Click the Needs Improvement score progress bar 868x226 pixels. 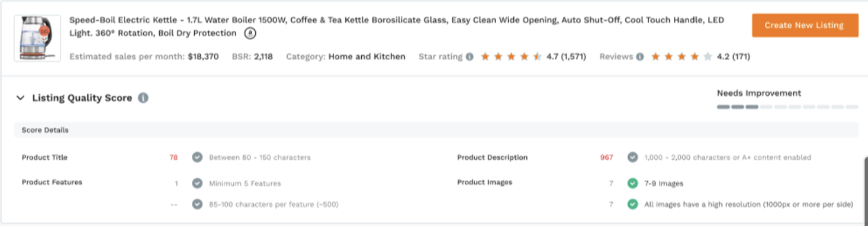[787, 107]
